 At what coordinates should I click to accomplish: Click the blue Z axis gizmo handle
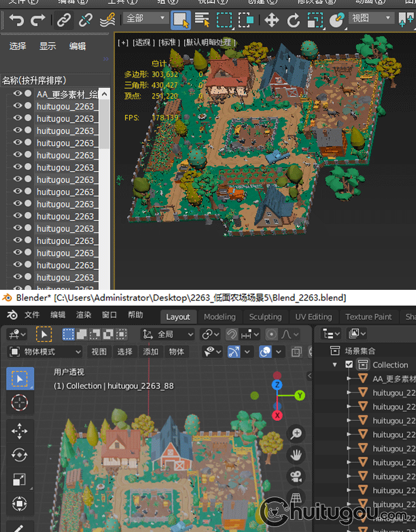277,385
